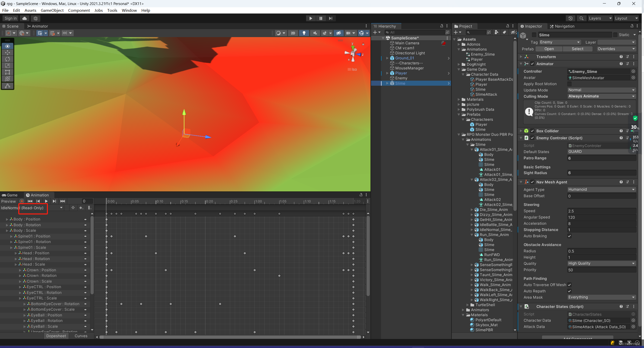Open the Culling Mode dropdown

coord(601,96)
